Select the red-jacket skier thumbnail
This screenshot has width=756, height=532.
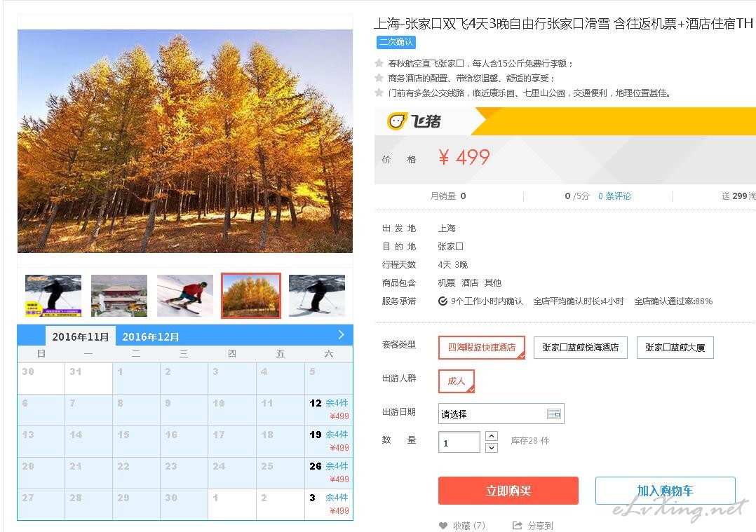185,295
